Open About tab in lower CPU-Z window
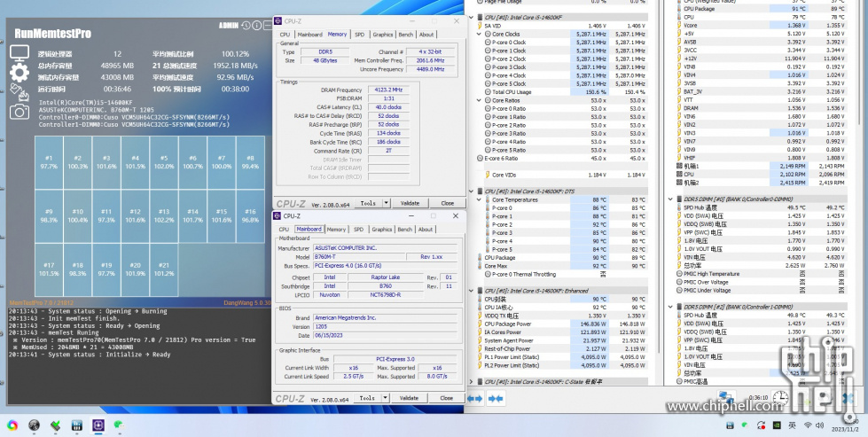868x437 pixels. [x=426, y=229]
